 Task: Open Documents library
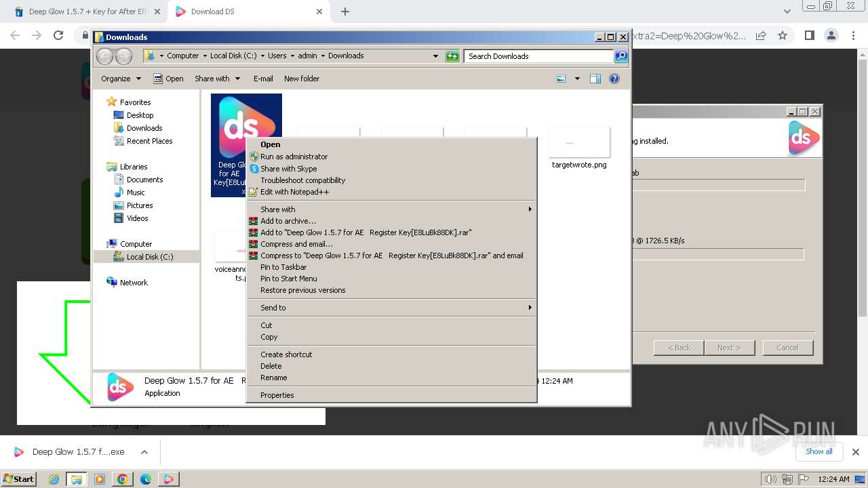click(x=144, y=180)
